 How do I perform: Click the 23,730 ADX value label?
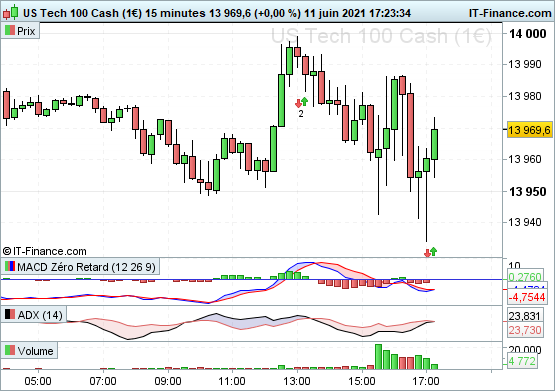coord(525,330)
